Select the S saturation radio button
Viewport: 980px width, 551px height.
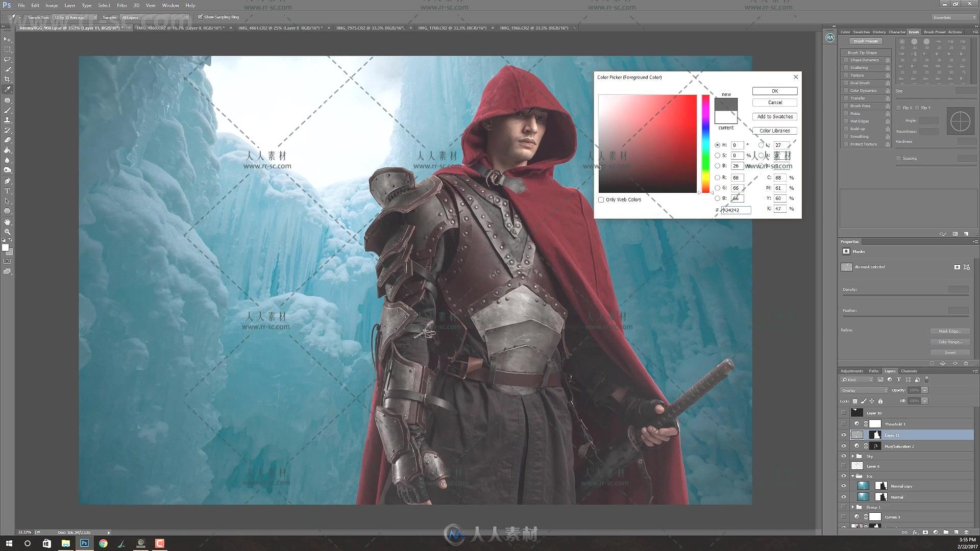pos(717,156)
